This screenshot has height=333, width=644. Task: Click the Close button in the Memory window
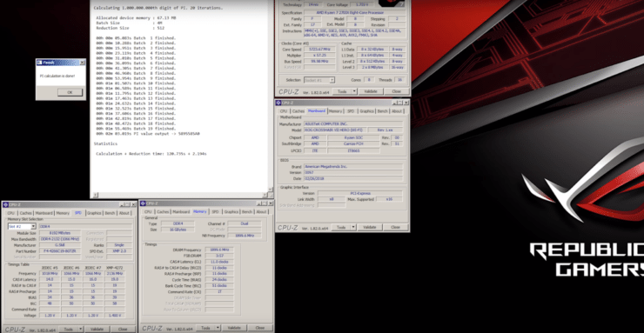[260, 328]
